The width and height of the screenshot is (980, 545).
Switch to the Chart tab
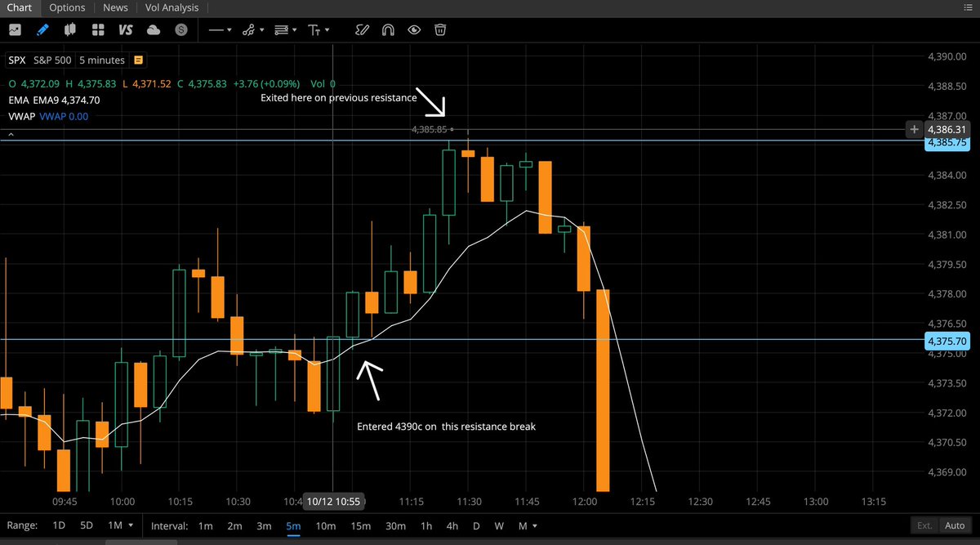[19, 7]
